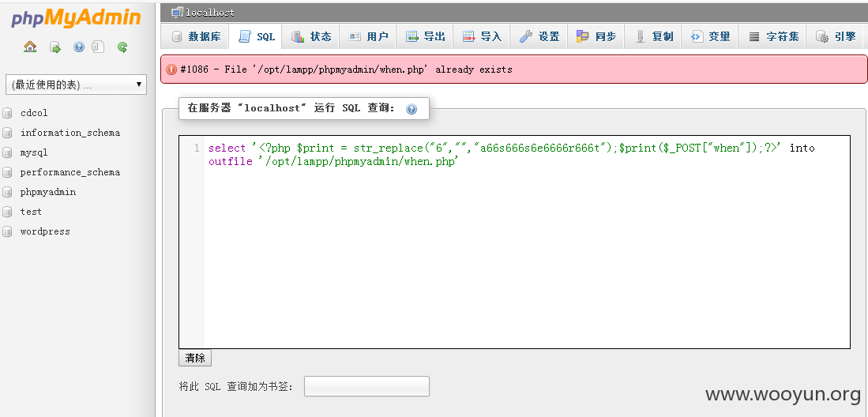Open the 导入 (Import) tab
Image resolution: width=868 pixels, height=417 pixels.
[x=482, y=36]
